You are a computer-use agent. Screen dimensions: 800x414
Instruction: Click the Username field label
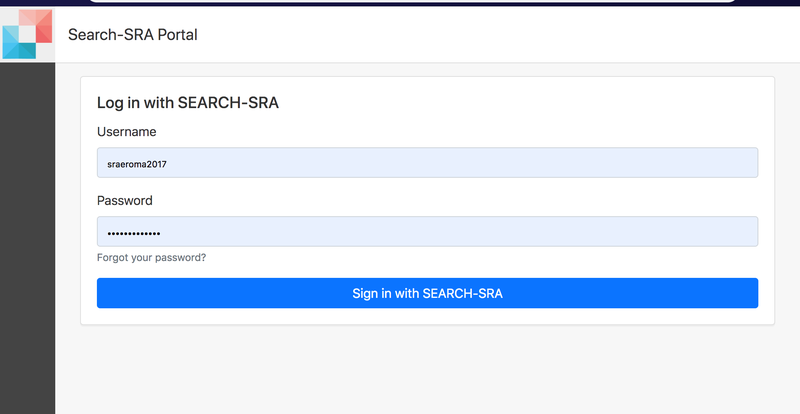pyautogui.click(x=127, y=132)
